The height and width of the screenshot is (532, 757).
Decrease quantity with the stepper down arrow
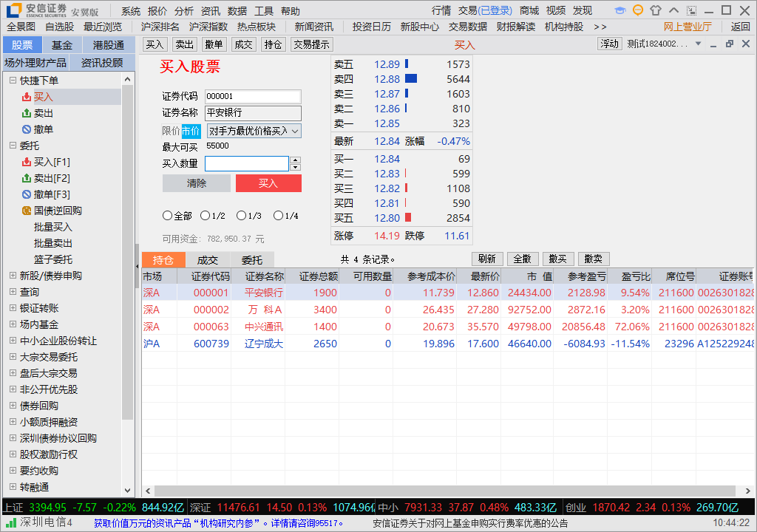(296, 168)
